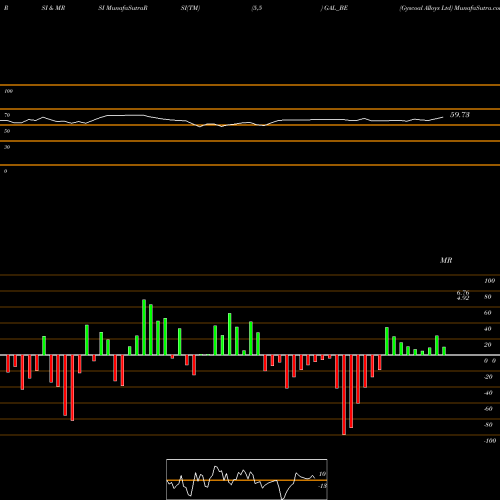The image size is (500, 500).
Task: Click the GAL_BE ticker text in header
Action: [336, 8]
